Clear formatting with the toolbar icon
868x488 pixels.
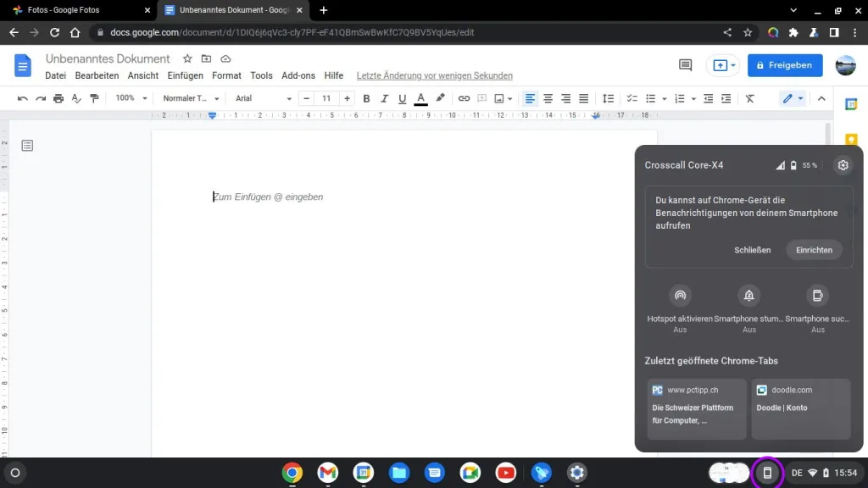[749, 98]
